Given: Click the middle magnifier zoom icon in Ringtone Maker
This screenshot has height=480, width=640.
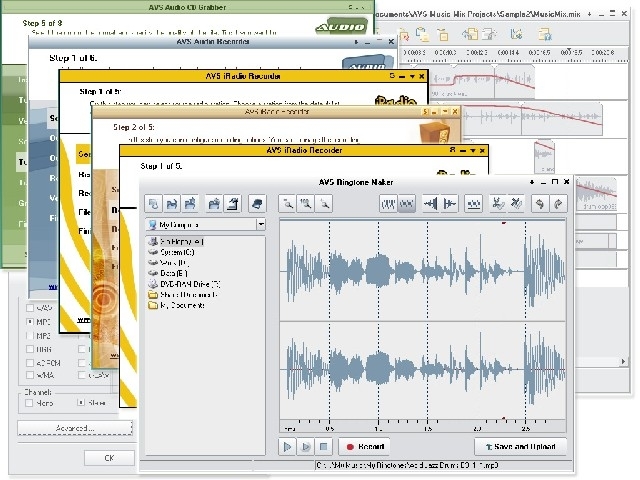Looking at the screenshot, I should pyautogui.click(x=305, y=203).
